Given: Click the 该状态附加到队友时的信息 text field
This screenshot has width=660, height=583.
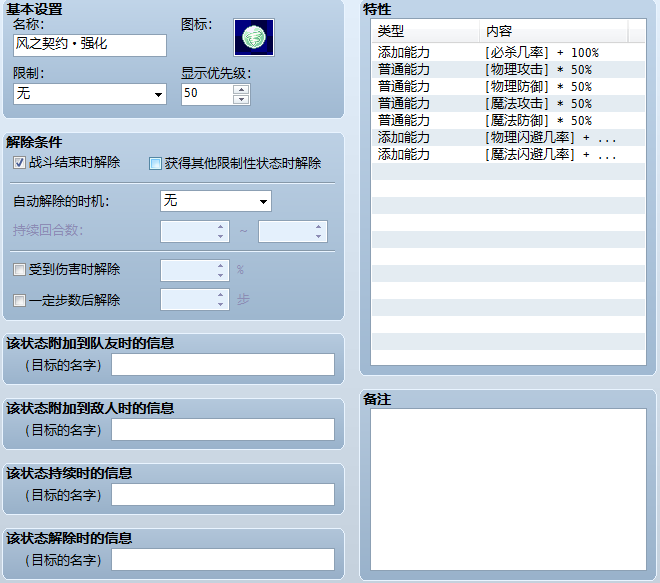Looking at the screenshot, I should (223, 365).
